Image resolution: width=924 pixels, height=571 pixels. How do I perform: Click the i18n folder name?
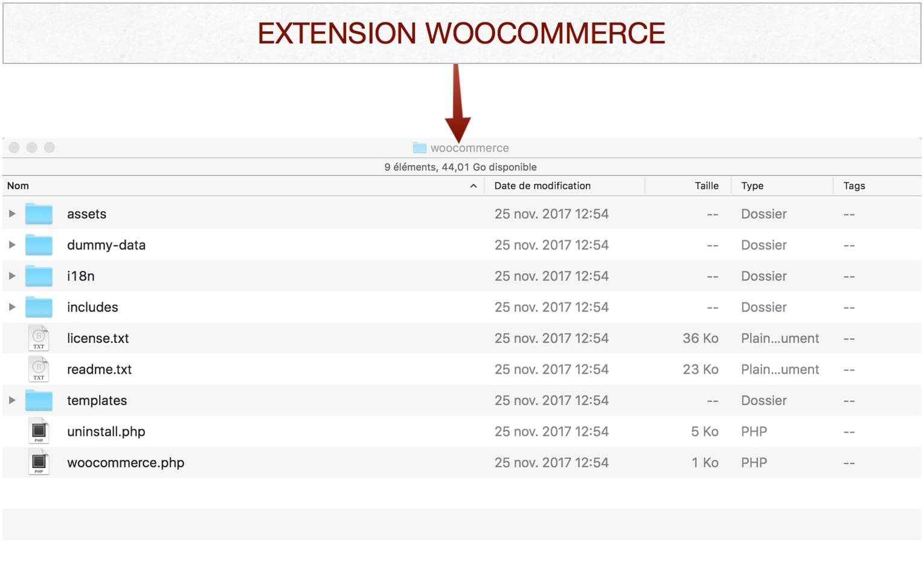point(80,276)
